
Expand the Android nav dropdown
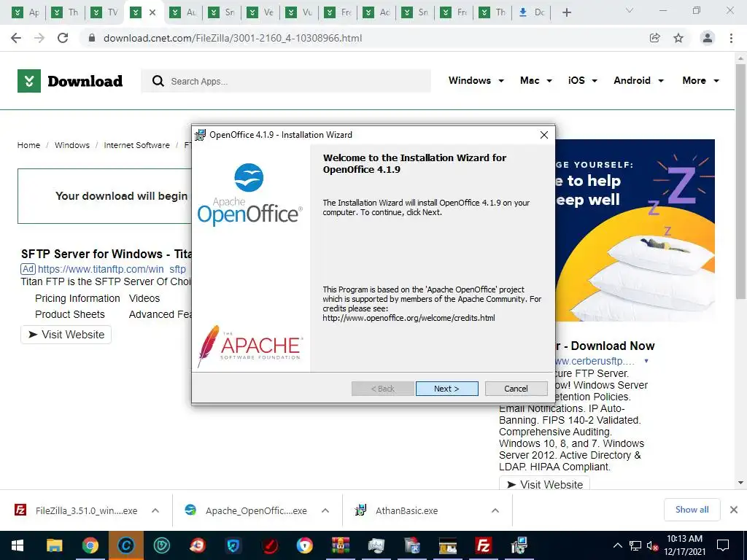point(638,80)
